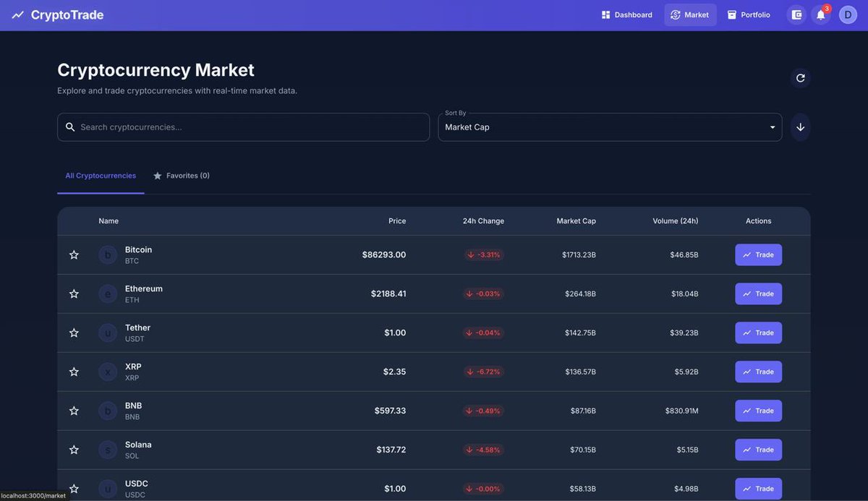Select Market in navigation
Image resolution: width=868 pixels, height=501 pixels.
point(690,14)
